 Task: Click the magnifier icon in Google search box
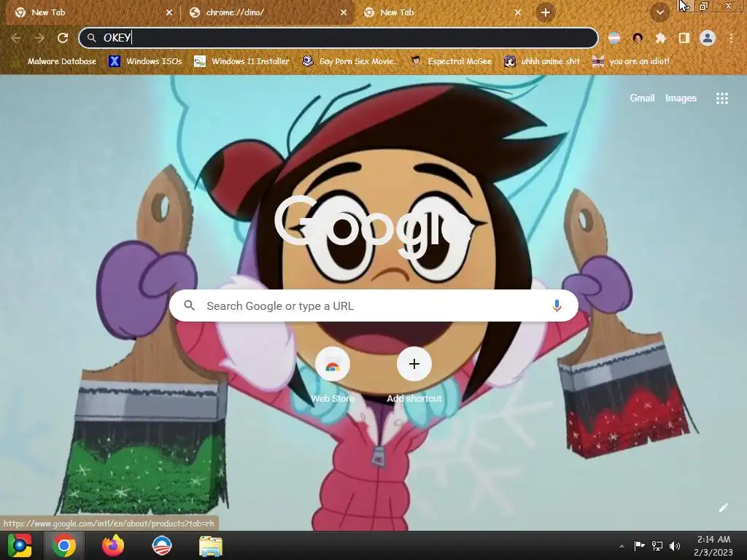click(189, 306)
